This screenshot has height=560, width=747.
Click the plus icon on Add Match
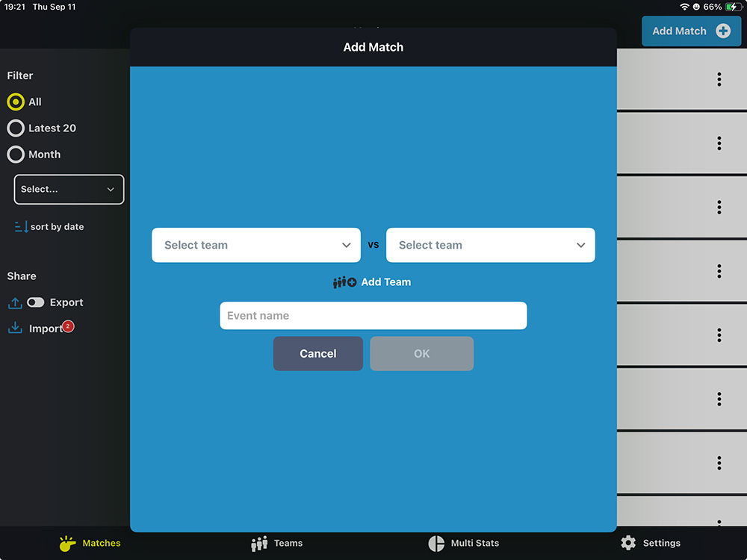tap(722, 31)
